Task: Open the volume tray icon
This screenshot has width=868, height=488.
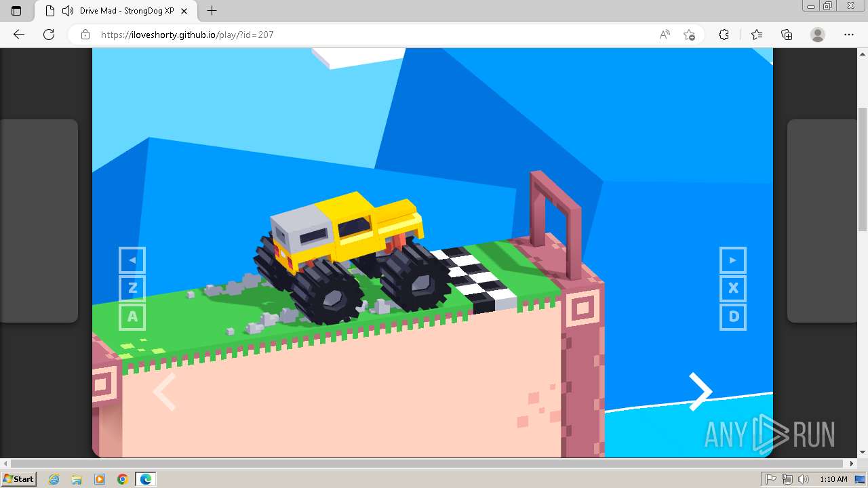Action: tap(803, 479)
